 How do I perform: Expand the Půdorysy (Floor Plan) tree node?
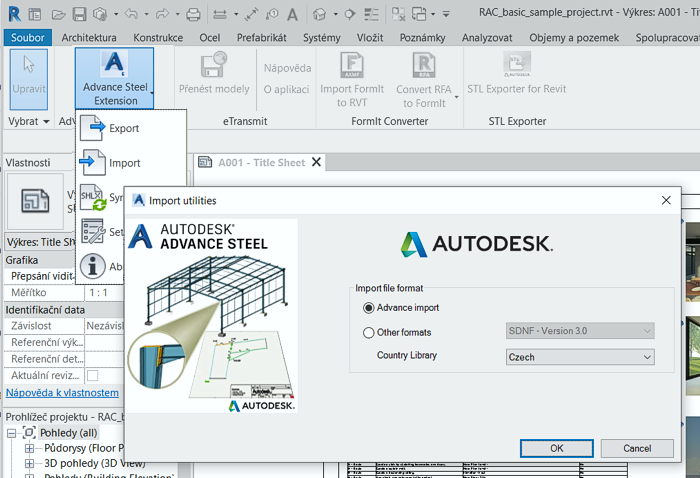pyautogui.click(x=29, y=448)
